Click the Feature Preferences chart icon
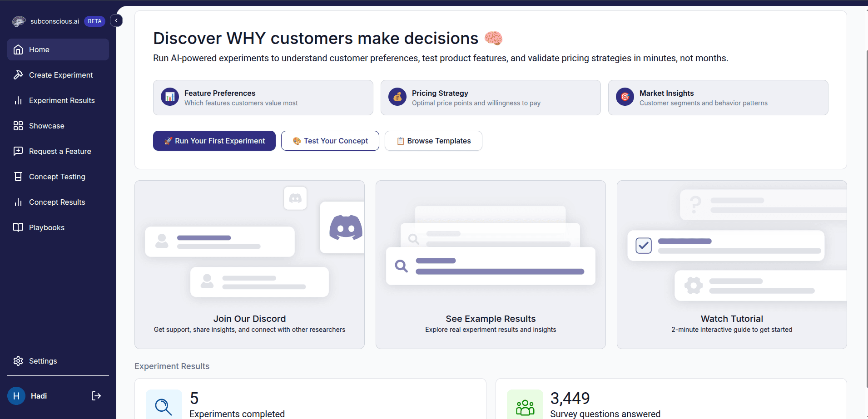The height and width of the screenshot is (419, 868). click(170, 97)
